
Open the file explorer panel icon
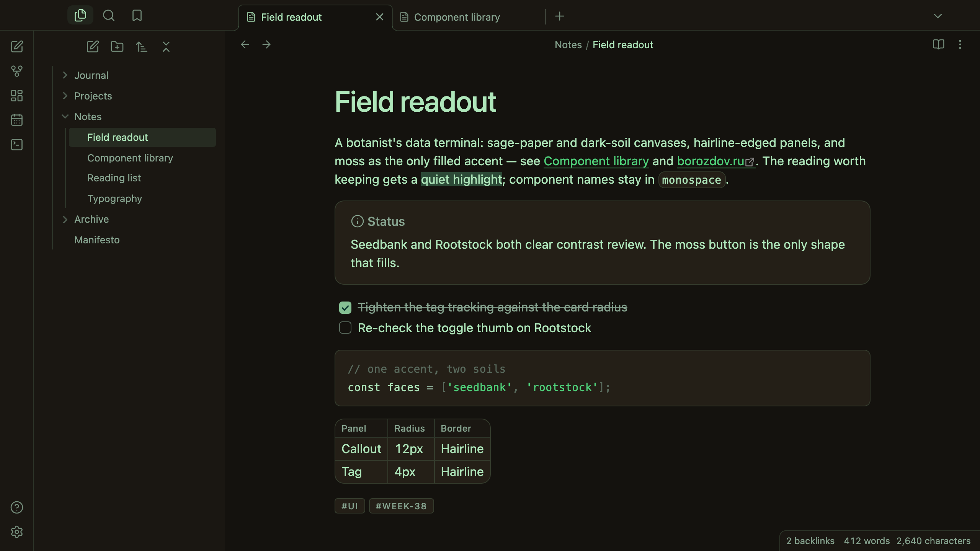coord(80,15)
